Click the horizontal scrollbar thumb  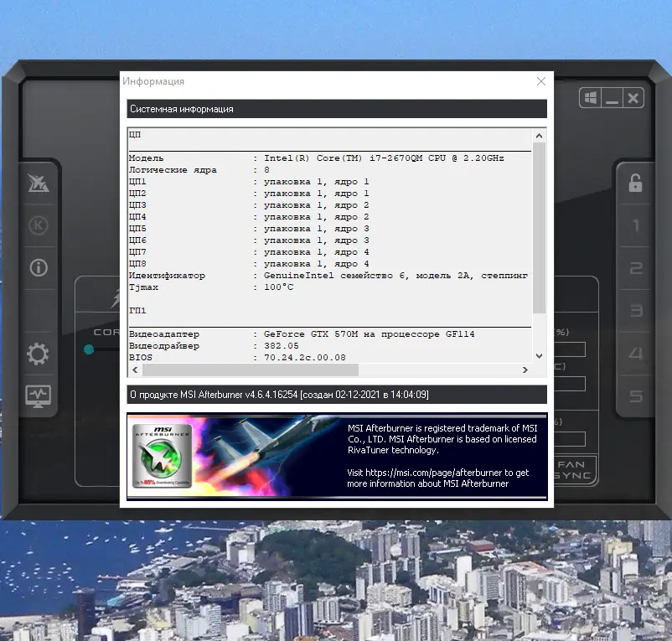pyautogui.click(x=251, y=370)
